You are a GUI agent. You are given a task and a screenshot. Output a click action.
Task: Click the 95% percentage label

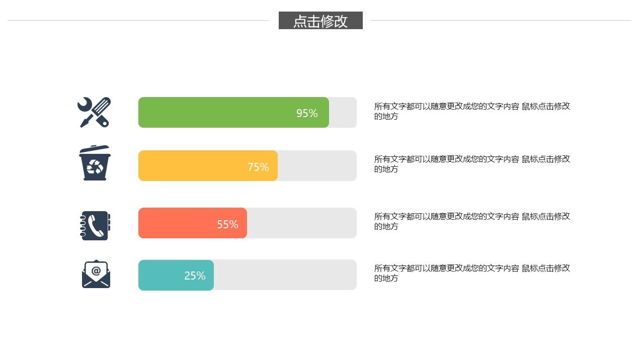click(x=307, y=114)
